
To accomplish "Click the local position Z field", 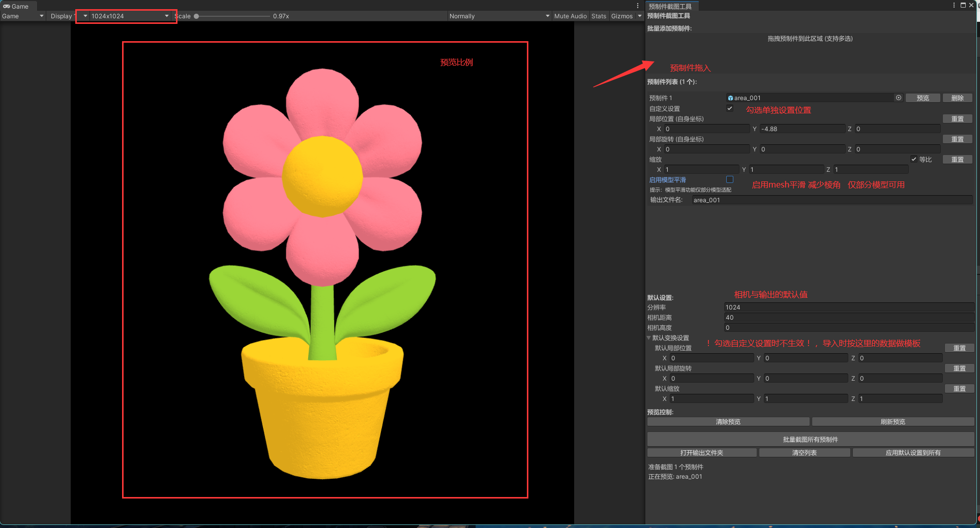I will coord(897,129).
